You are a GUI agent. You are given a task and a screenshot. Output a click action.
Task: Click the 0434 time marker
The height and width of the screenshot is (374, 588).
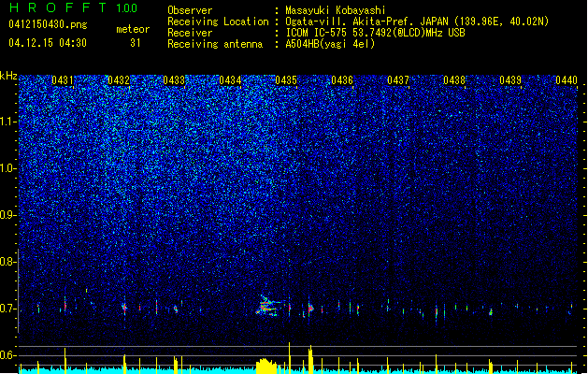[x=230, y=79]
